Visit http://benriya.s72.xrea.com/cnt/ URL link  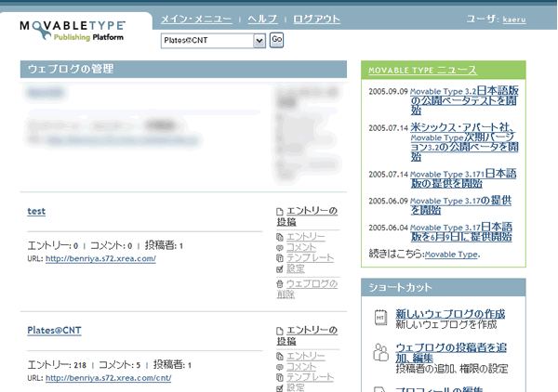coord(109,378)
